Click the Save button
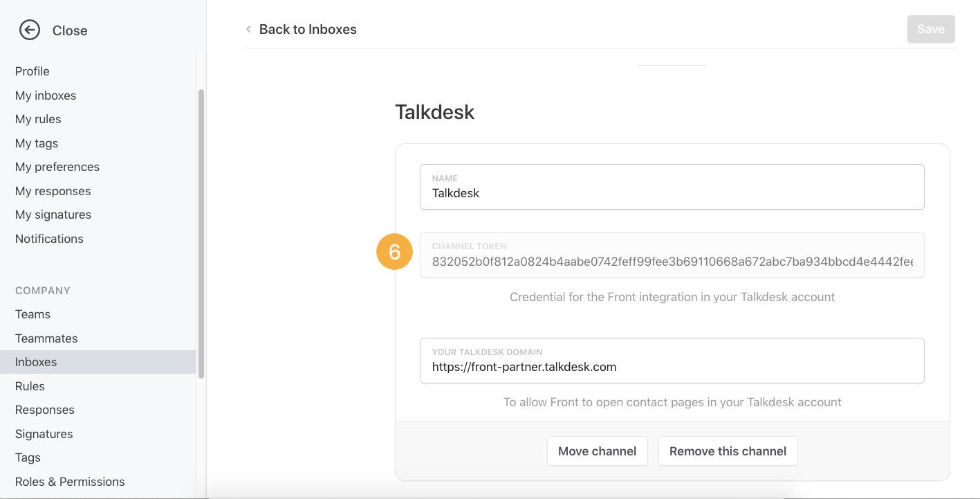The image size is (980, 499). [x=931, y=29]
